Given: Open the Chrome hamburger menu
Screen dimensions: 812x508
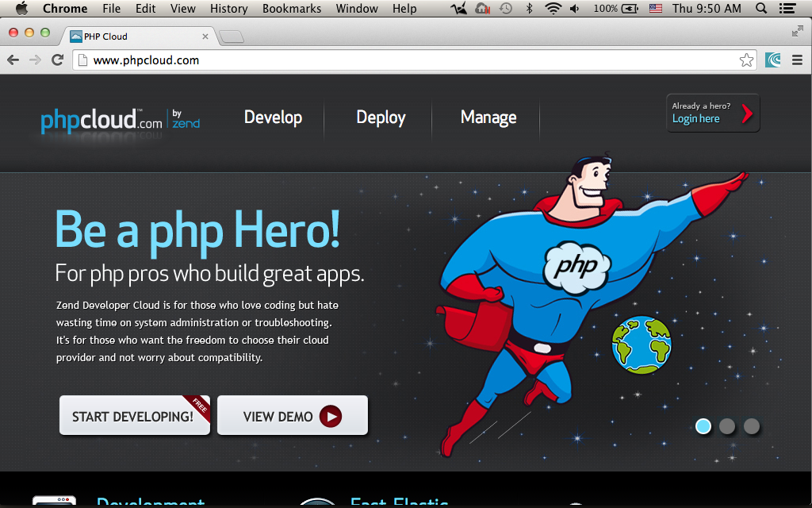Looking at the screenshot, I should click(798, 60).
